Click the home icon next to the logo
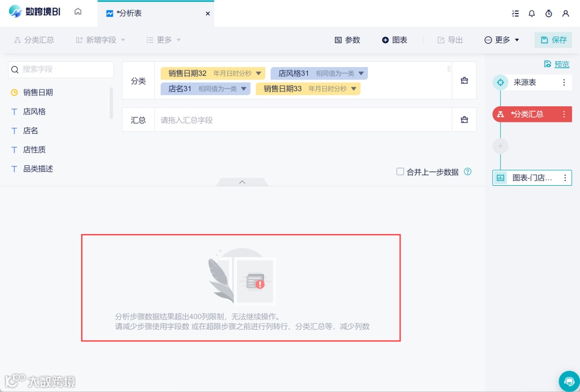 pos(78,11)
